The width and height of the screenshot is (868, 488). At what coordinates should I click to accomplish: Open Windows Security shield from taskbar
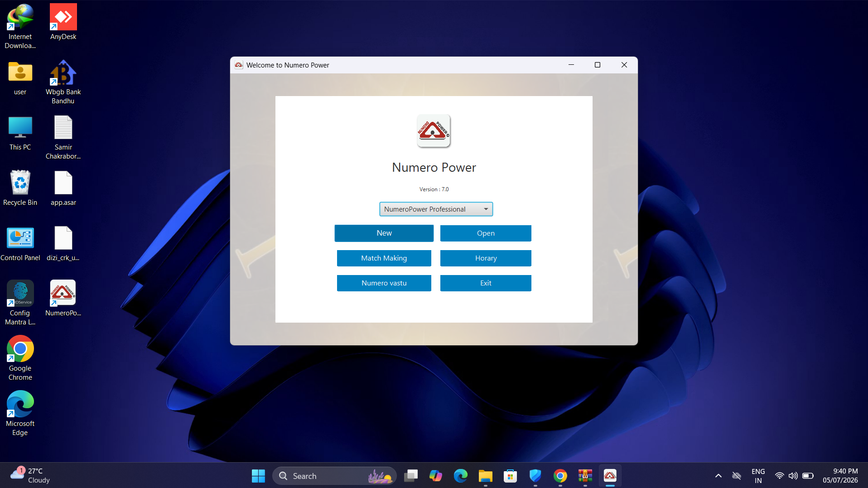click(x=535, y=476)
